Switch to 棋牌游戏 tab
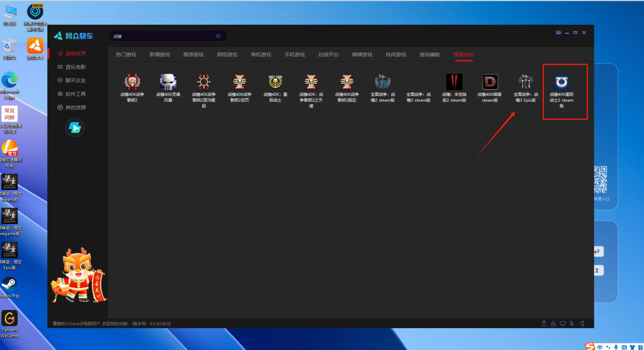 (362, 55)
